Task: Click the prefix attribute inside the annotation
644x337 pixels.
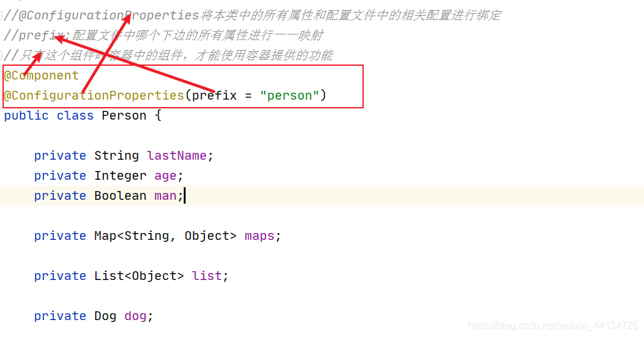Action: 214,96
